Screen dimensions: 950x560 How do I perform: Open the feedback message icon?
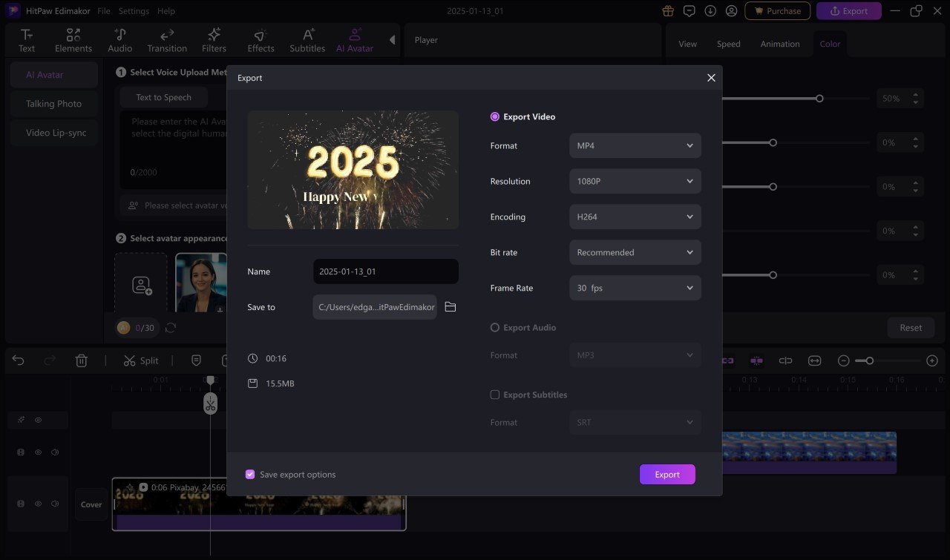(x=689, y=11)
